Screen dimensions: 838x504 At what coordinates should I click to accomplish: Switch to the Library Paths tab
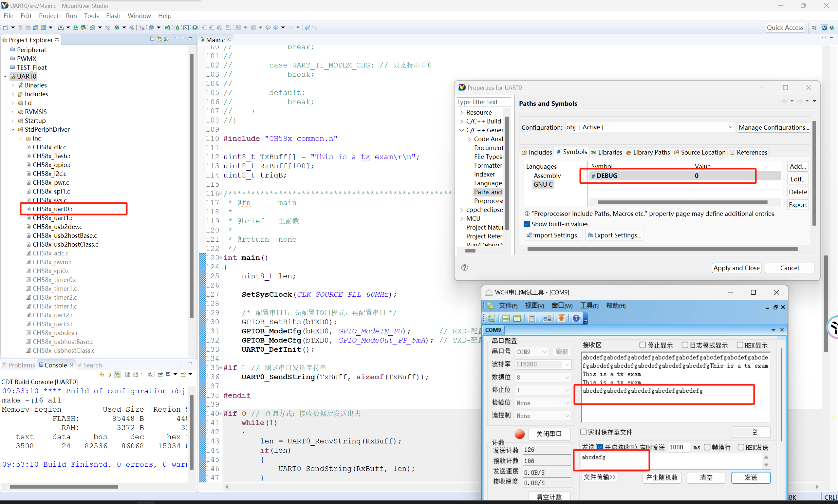click(648, 152)
